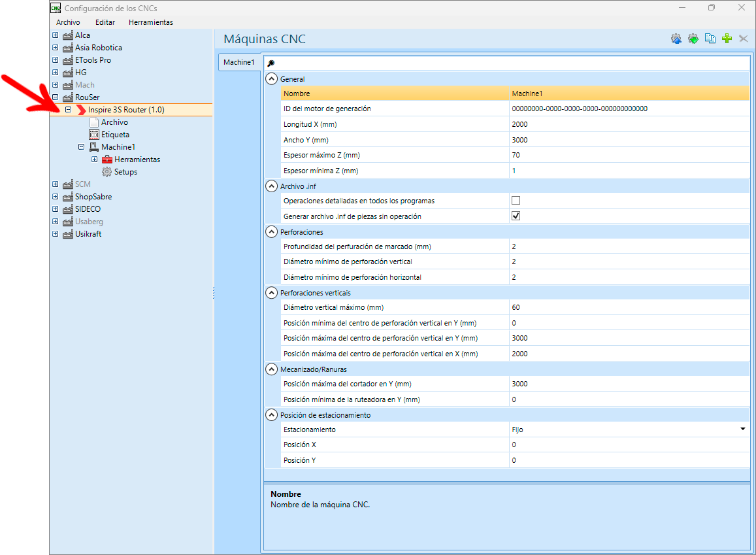
Task: Select the Alca factory icon
Action: (x=68, y=35)
